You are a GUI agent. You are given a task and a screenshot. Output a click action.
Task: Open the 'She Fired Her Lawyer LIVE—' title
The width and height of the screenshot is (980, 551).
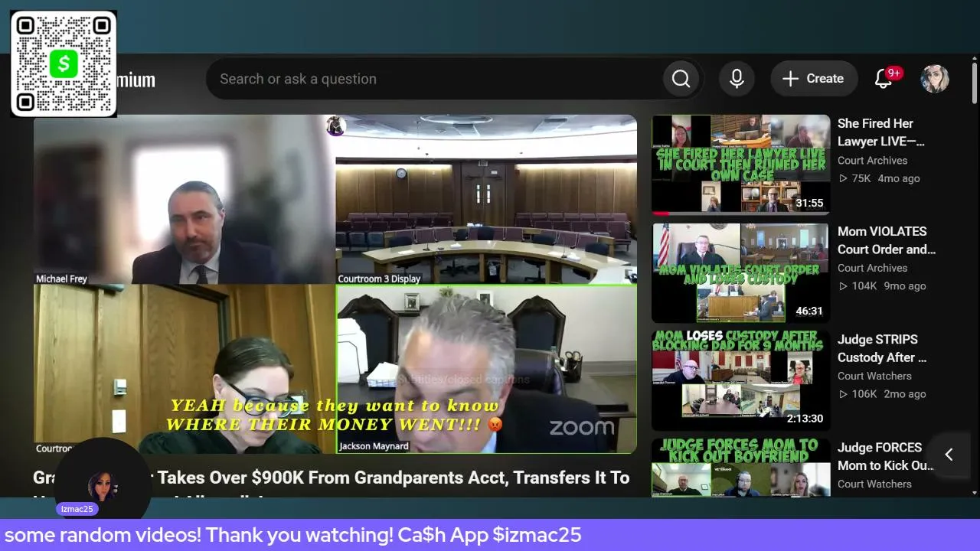[x=880, y=132]
